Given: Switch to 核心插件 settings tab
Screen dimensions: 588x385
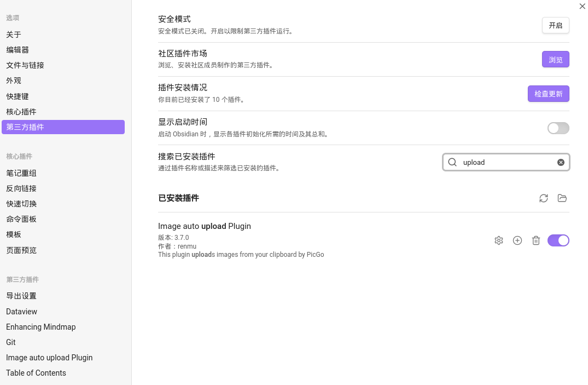Looking at the screenshot, I should pos(21,112).
